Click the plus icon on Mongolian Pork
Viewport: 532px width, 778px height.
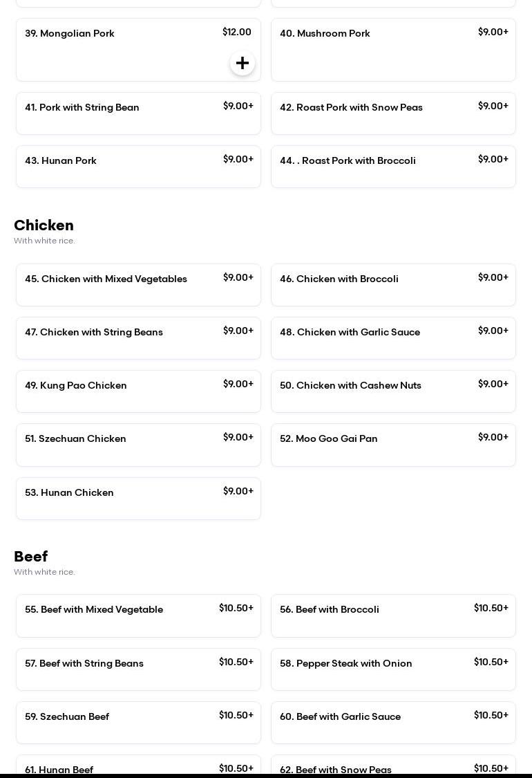click(x=243, y=63)
